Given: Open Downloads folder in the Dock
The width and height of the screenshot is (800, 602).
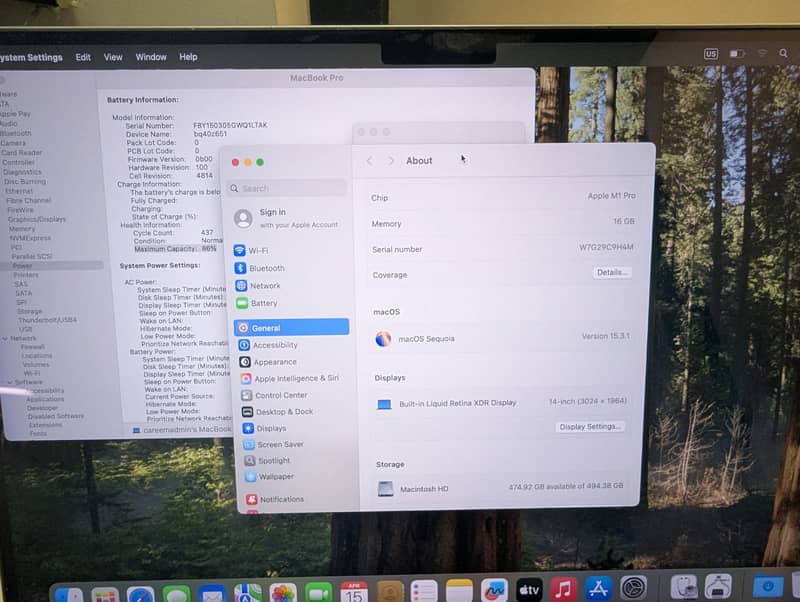Looking at the screenshot, I should [768, 585].
